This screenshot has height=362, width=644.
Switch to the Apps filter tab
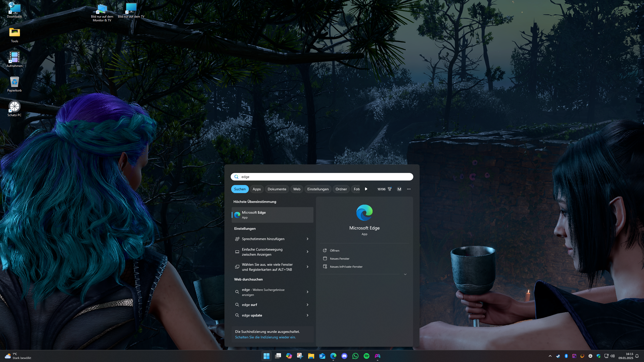pos(257,189)
